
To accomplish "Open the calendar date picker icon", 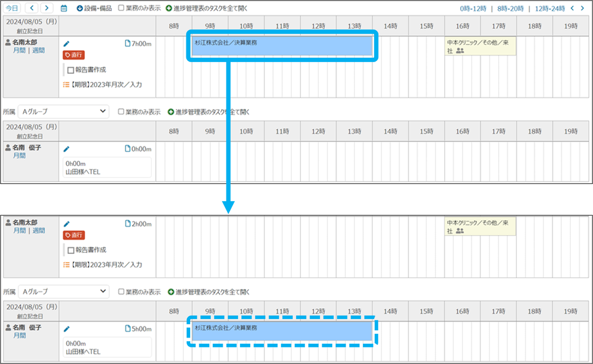I will [64, 9].
